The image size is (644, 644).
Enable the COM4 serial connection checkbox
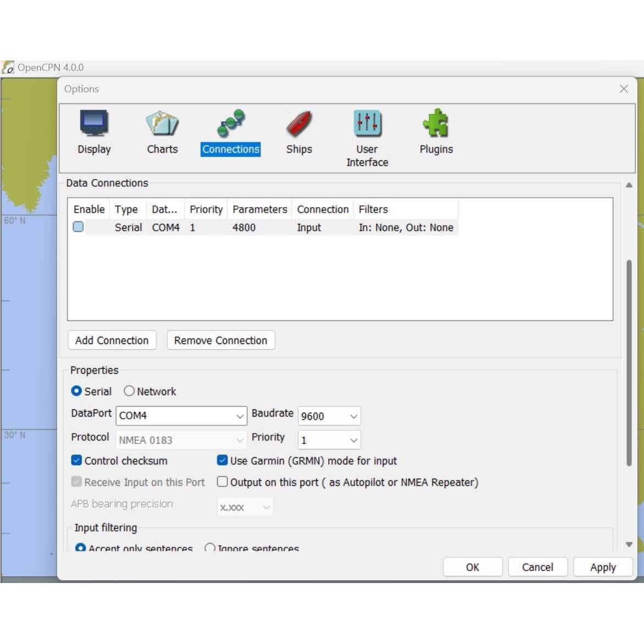[79, 227]
